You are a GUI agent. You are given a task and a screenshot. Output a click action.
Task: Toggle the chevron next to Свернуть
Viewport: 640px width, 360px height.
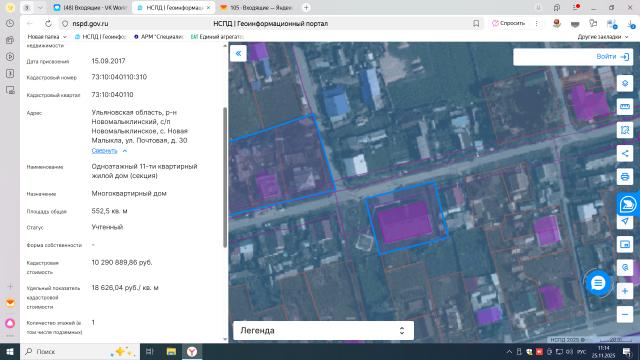click(125, 151)
